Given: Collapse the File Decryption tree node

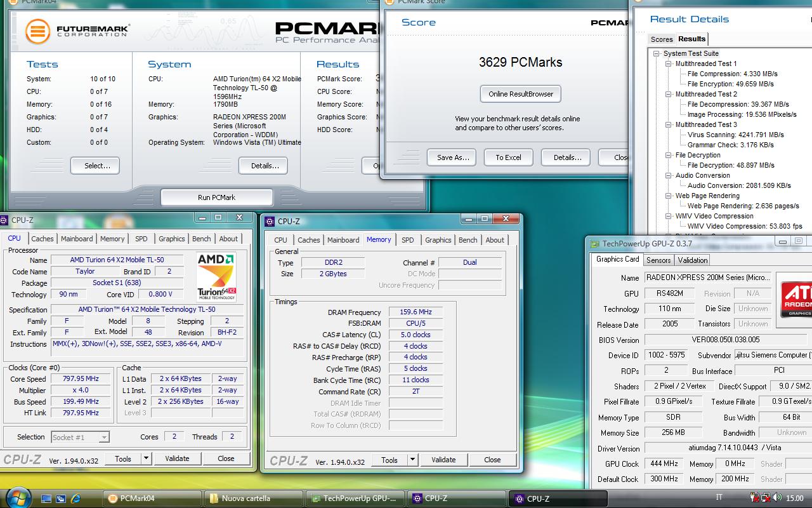Looking at the screenshot, I should (x=669, y=156).
